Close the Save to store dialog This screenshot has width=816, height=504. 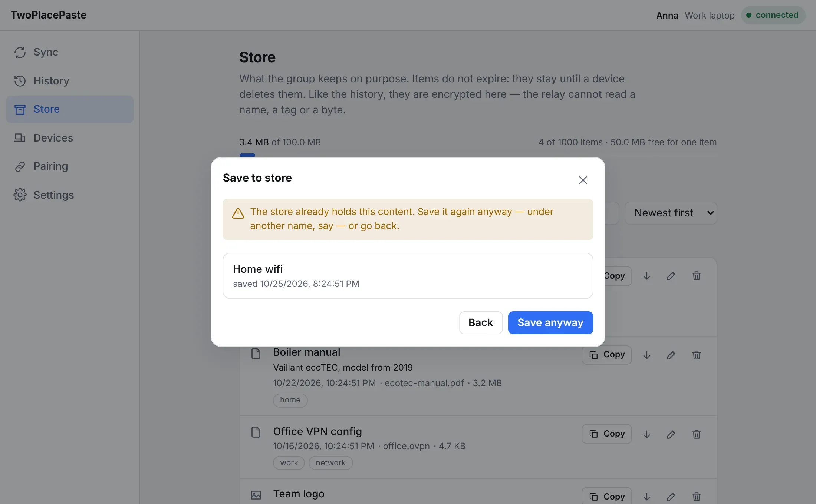(583, 180)
